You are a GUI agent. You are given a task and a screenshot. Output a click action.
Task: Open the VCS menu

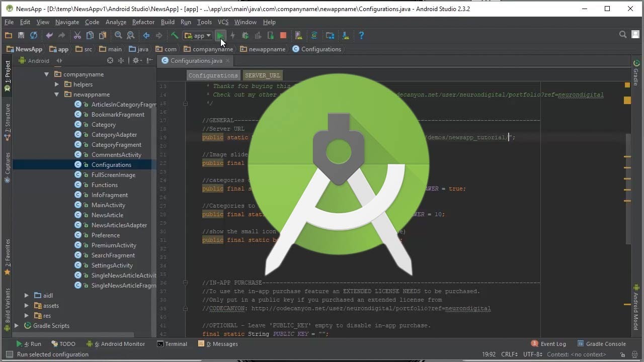223,22
